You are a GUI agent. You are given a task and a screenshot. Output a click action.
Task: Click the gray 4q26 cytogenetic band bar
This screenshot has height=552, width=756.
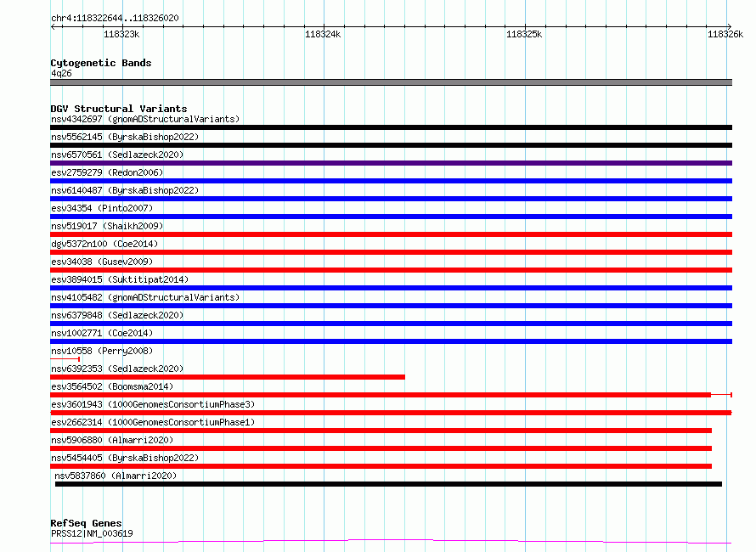pyautogui.click(x=391, y=82)
